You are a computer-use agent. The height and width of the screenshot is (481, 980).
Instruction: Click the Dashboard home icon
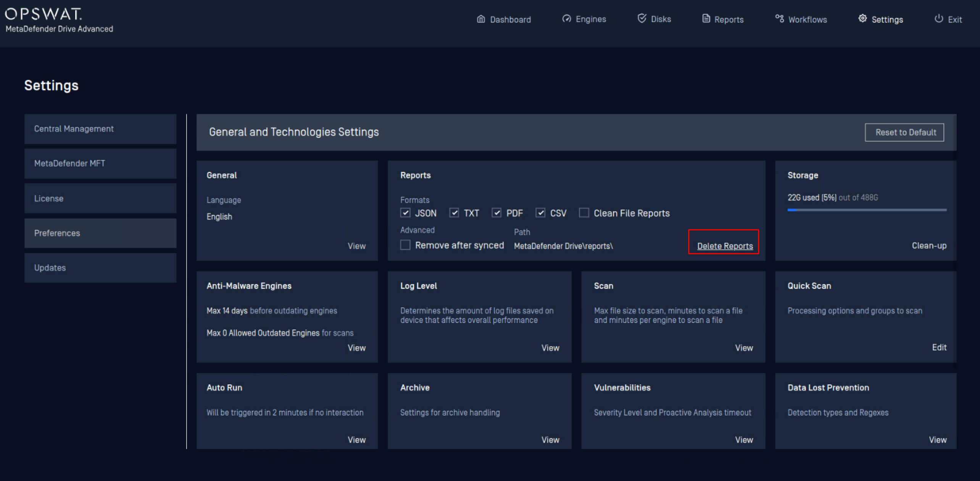click(481, 19)
